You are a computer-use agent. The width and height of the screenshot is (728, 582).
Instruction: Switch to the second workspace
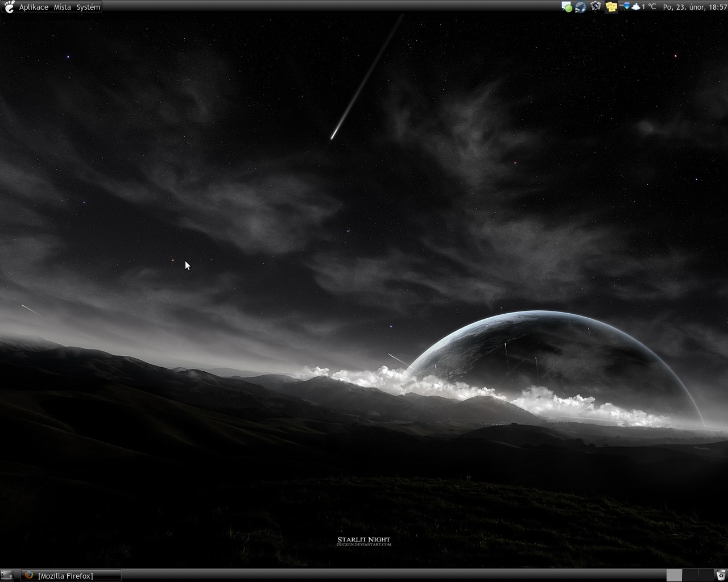(x=689, y=575)
